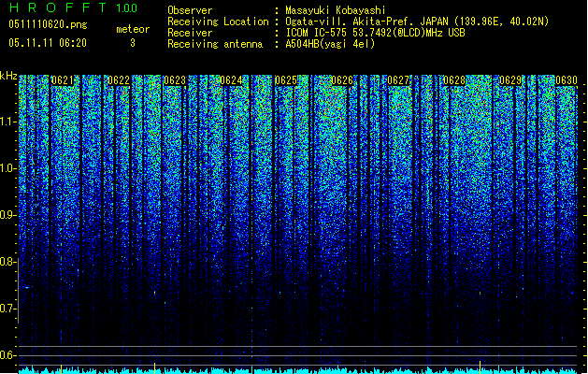The width and height of the screenshot is (588, 374).
Task: Click the 0621 time marker
Action: click(63, 80)
